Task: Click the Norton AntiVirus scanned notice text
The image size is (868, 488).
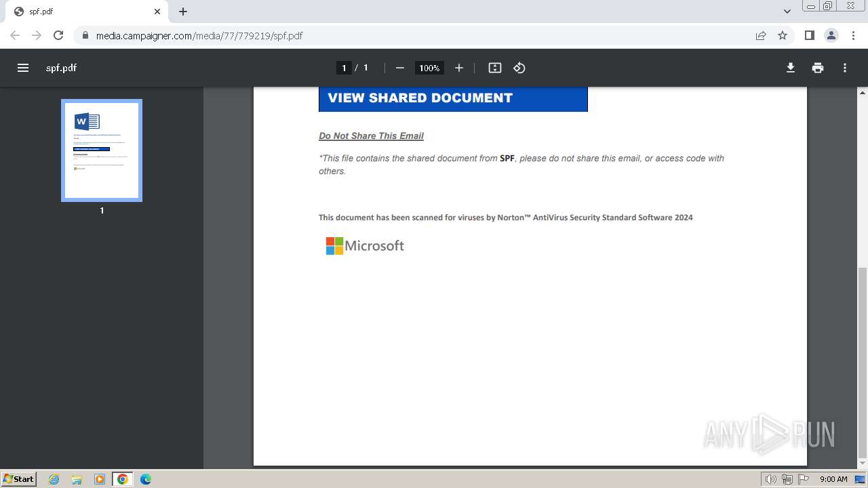Action: tap(506, 218)
